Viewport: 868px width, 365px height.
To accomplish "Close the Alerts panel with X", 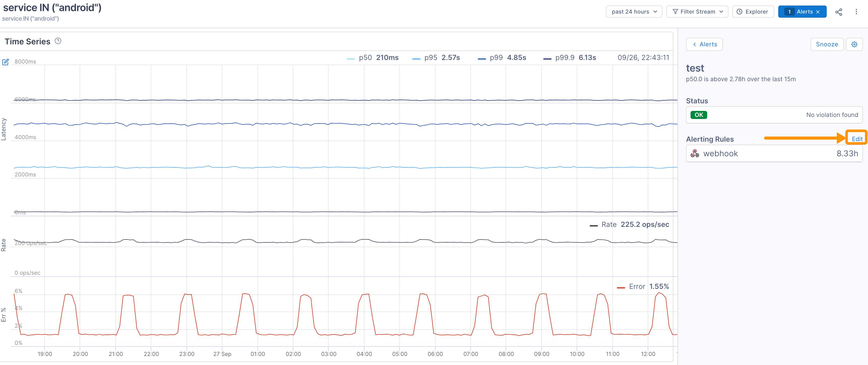I will click(x=818, y=12).
